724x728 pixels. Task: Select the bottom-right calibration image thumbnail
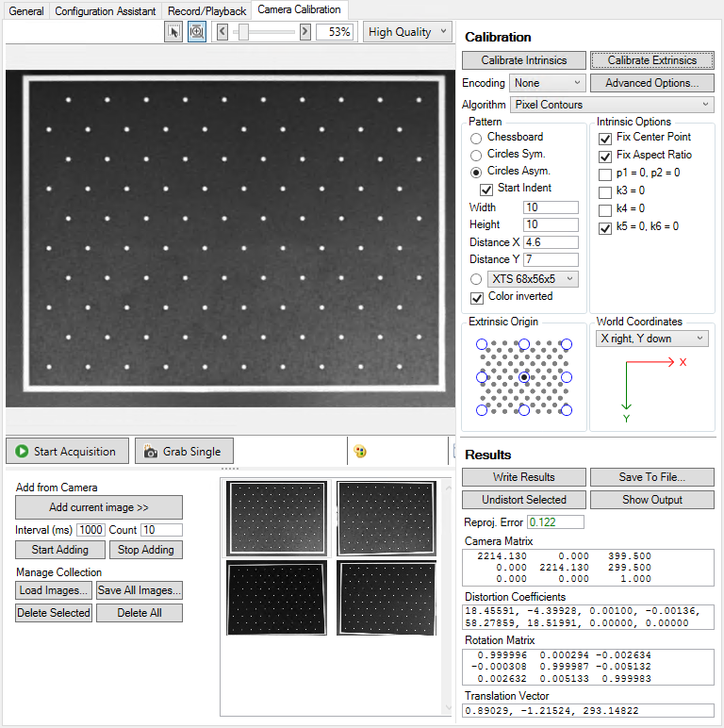pos(387,598)
